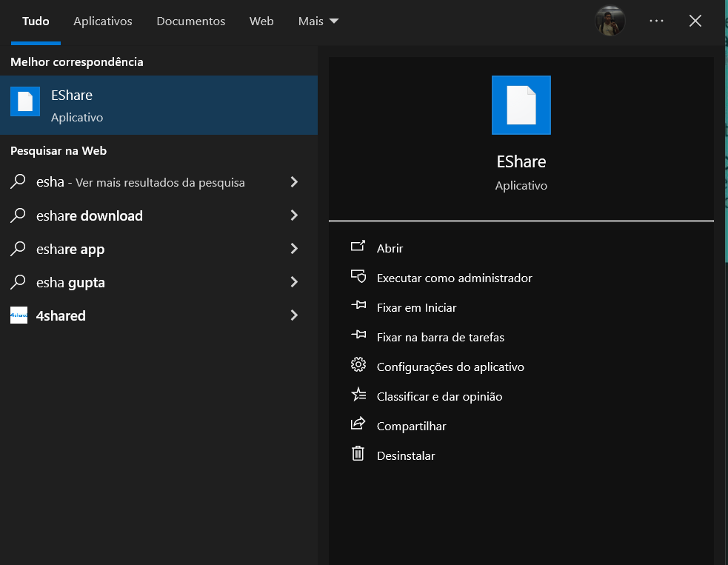Image resolution: width=728 pixels, height=565 pixels.
Task: Click the EShare title in preview pane
Action: (x=521, y=161)
